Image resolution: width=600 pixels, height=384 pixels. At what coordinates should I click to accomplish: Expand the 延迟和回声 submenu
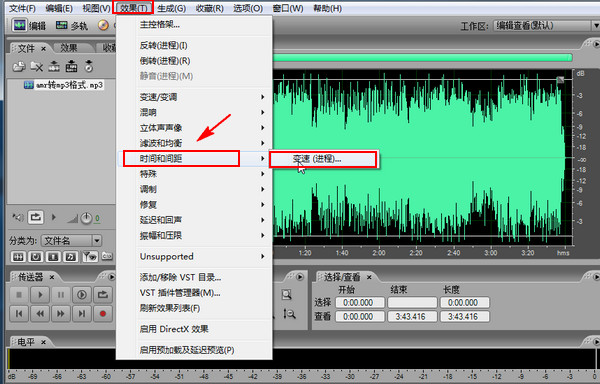point(194,220)
